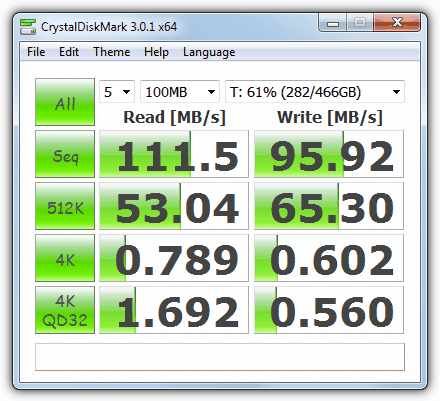
Task: Open the test count dropdown showing 5
Action: point(117,92)
